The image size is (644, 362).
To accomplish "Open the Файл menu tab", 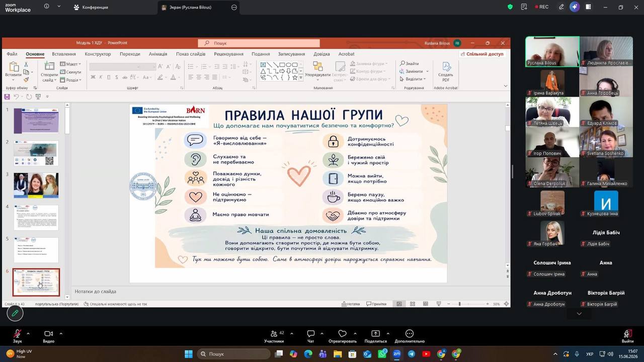I will [x=12, y=54].
